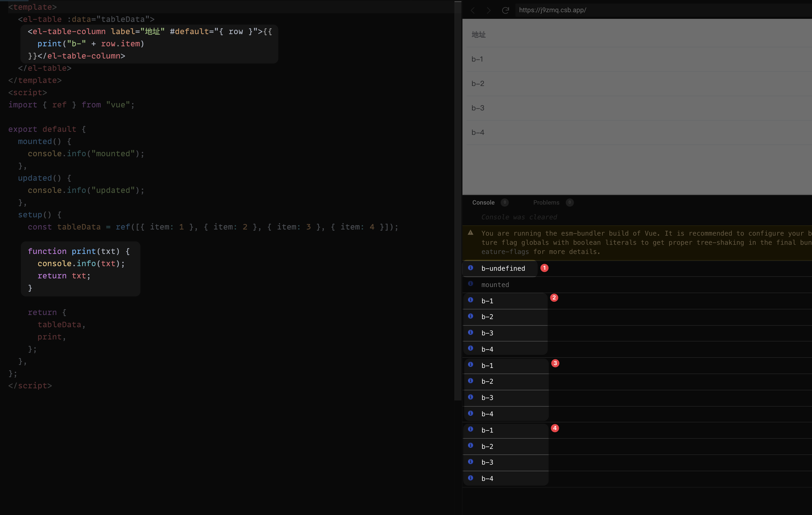Select the b-4 table row

click(x=478, y=133)
